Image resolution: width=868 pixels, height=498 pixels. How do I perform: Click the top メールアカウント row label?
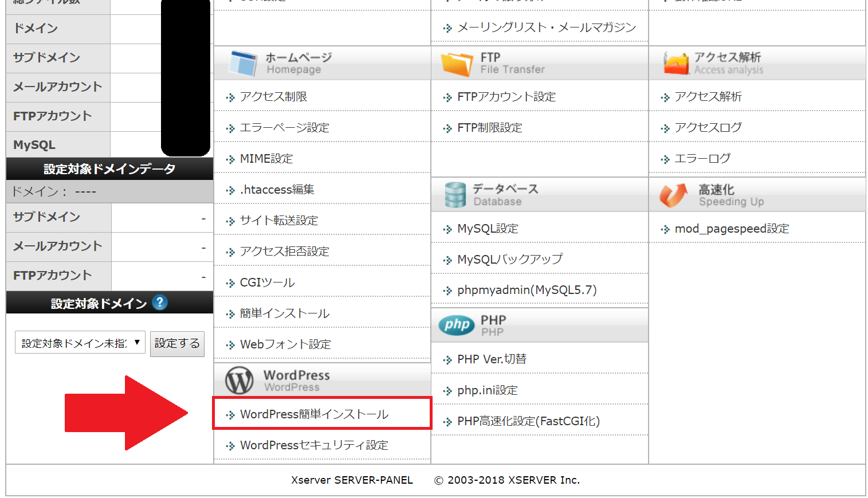click(x=57, y=87)
